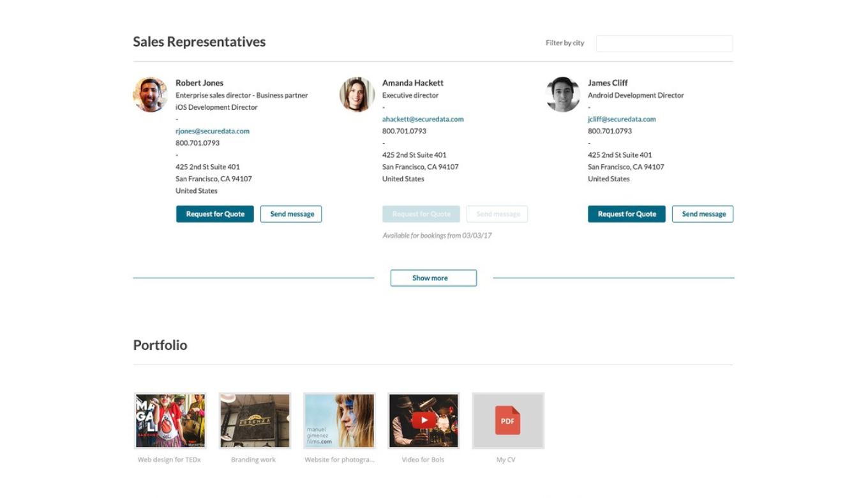Click 'Available for bookings from 03/03/17' note

437,236
